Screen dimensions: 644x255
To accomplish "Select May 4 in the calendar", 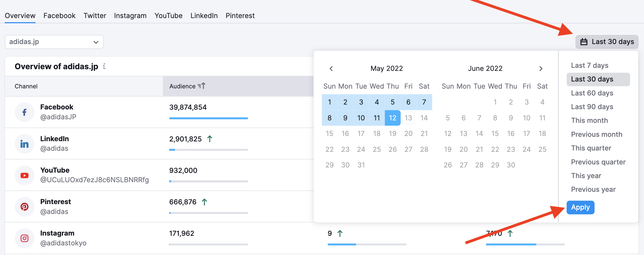I will [x=377, y=102].
